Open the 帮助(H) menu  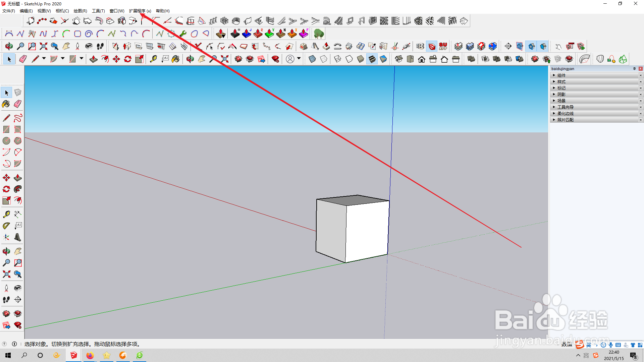pos(163,11)
